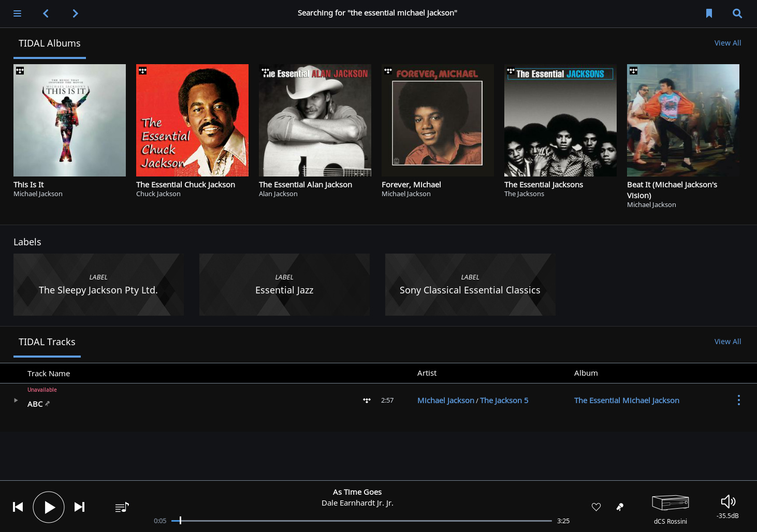Sort by the Artist column header
The height and width of the screenshot is (532, 757).
427,373
